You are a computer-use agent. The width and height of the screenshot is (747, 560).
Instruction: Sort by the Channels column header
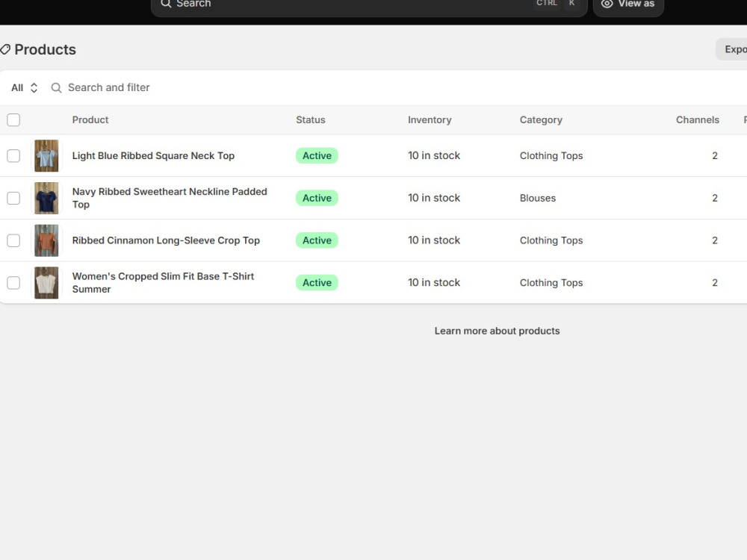698,120
